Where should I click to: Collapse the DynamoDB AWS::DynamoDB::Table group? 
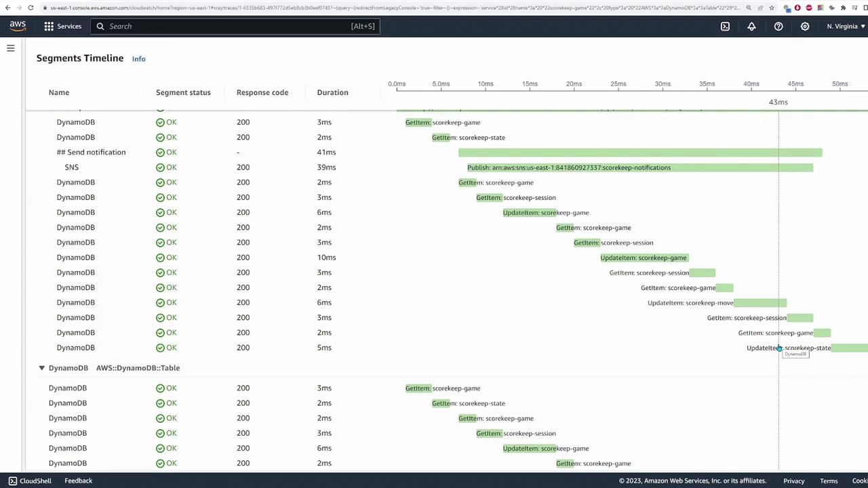pyautogui.click(x=41, y=368)
